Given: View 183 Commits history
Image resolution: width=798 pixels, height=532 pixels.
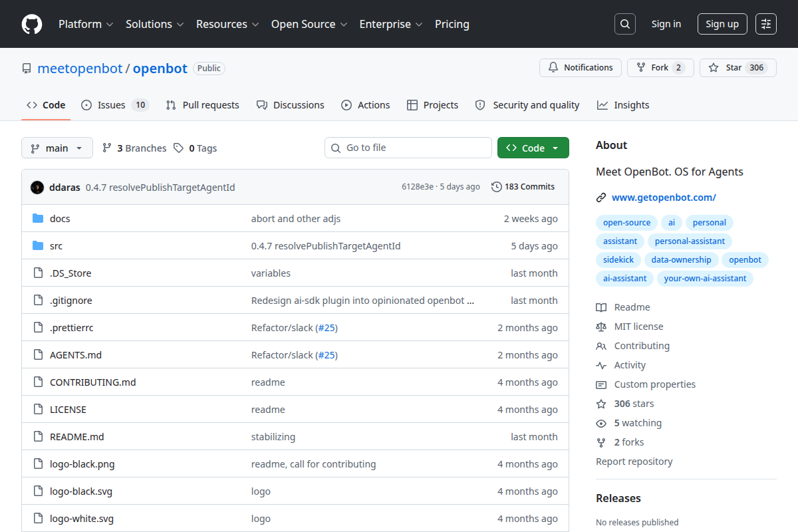Looking at the screenshot, I should pyautogui.click(x=523, y=187).
